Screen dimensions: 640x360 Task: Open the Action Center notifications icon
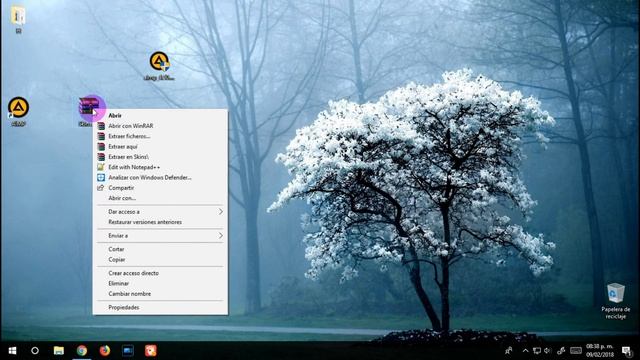tap(627, 351)
